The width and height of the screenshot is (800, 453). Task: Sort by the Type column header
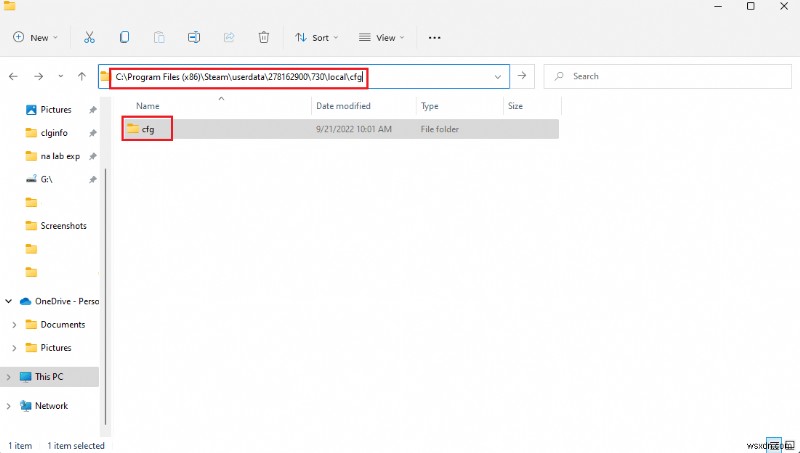click(430, 106)
